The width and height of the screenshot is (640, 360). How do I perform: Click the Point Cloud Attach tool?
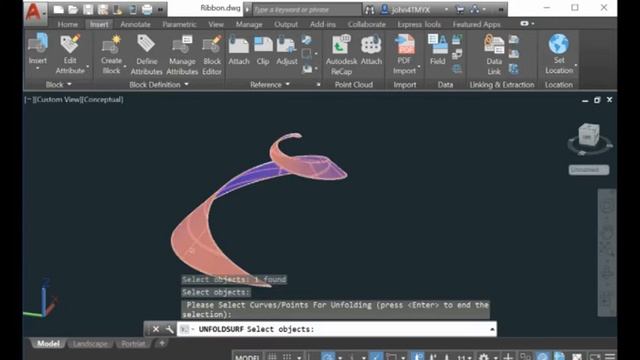371,50
